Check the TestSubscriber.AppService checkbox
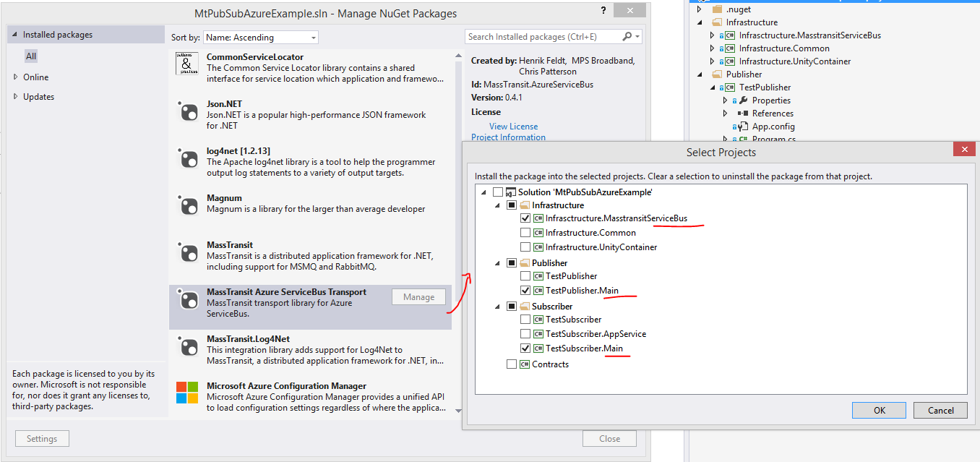 (x=525, y=334)
